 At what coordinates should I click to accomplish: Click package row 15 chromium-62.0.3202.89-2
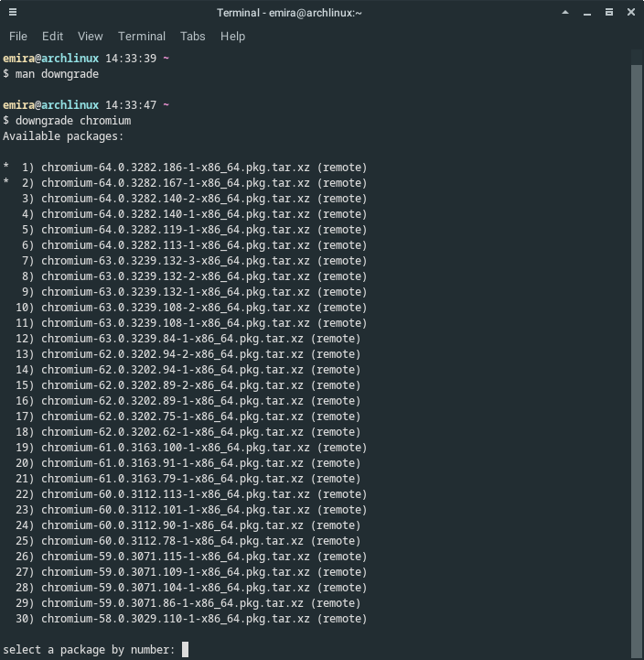[x=188, y=385]
